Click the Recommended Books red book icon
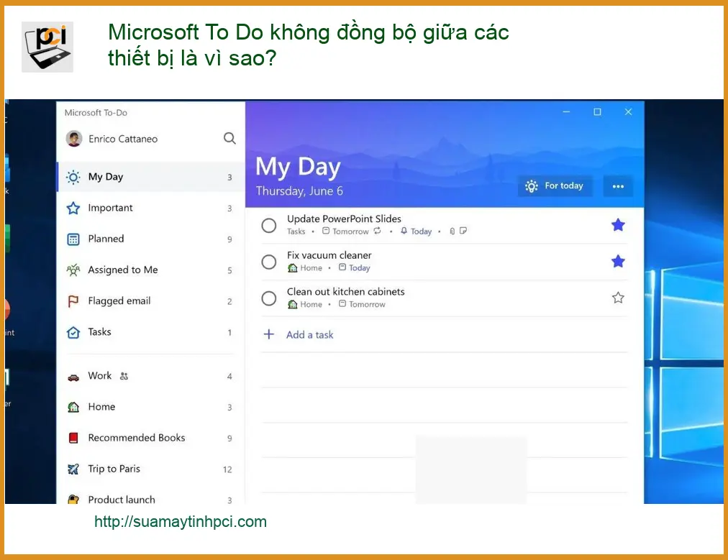Screen dimensions: 728x560 point(73,438)
